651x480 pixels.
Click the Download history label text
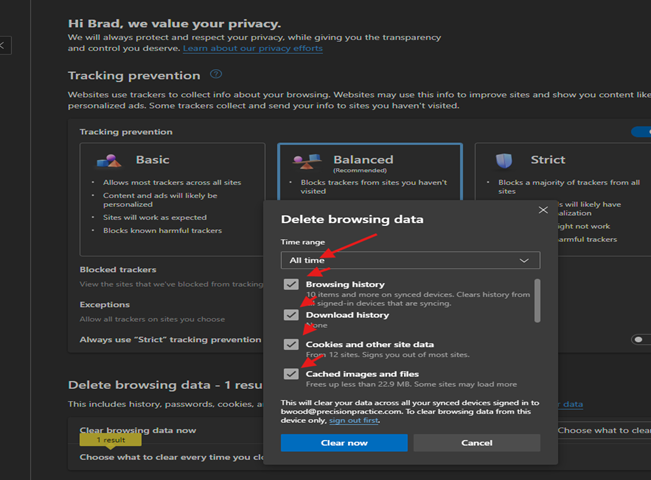click(x=347, y=315)
